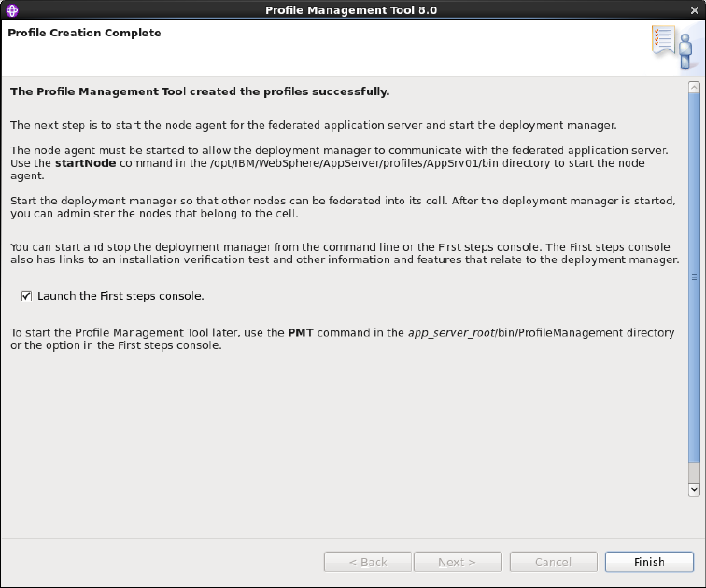Click the profile checklist wizard icon
This screenshot has height=588, width=706.
pos(671,47)
